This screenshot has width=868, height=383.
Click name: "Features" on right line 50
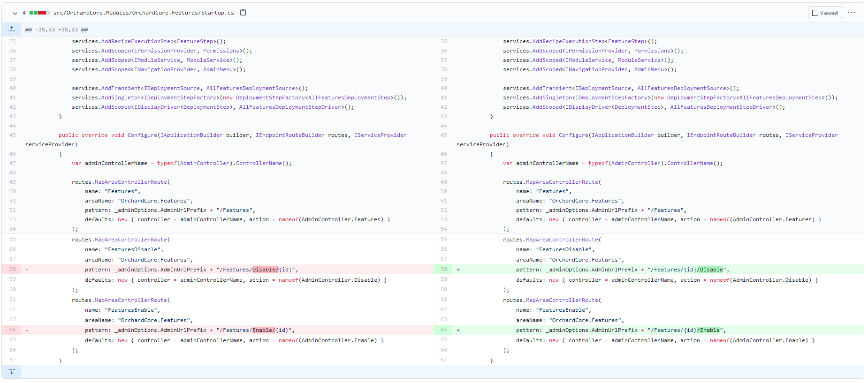544,191
